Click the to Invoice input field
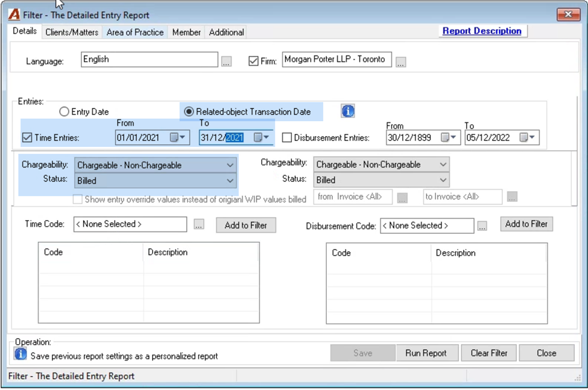588x390 pixels. pos(463,197)
